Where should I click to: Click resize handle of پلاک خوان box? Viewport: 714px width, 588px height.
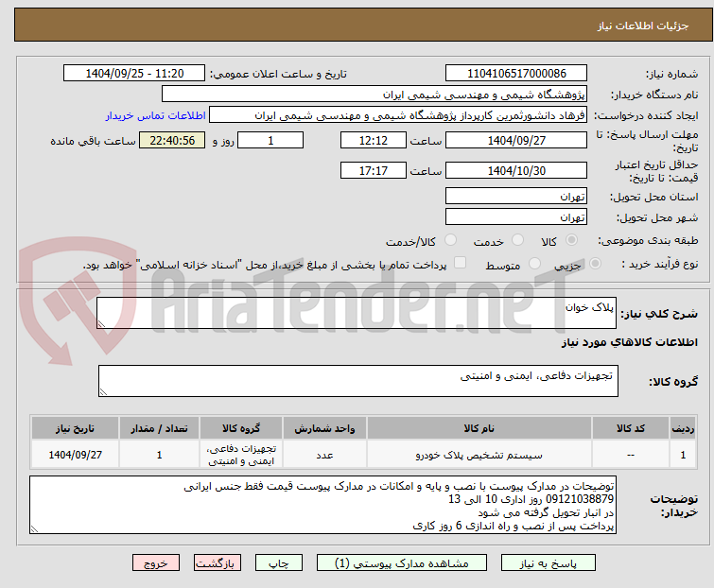[101, 324]
